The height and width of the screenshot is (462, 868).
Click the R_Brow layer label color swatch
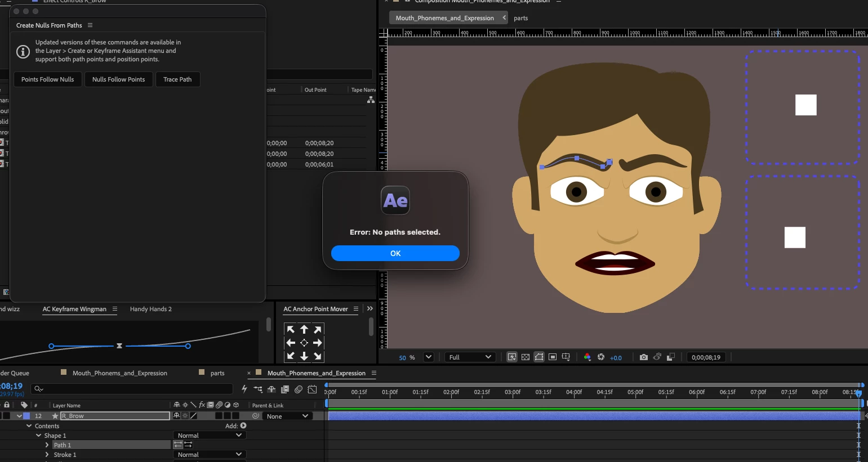click(26, 416)
